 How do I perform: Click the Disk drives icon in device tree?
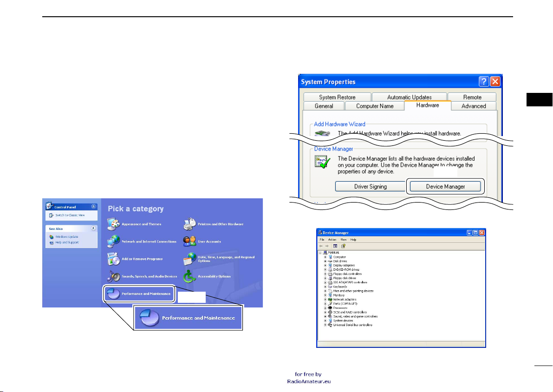330,261
